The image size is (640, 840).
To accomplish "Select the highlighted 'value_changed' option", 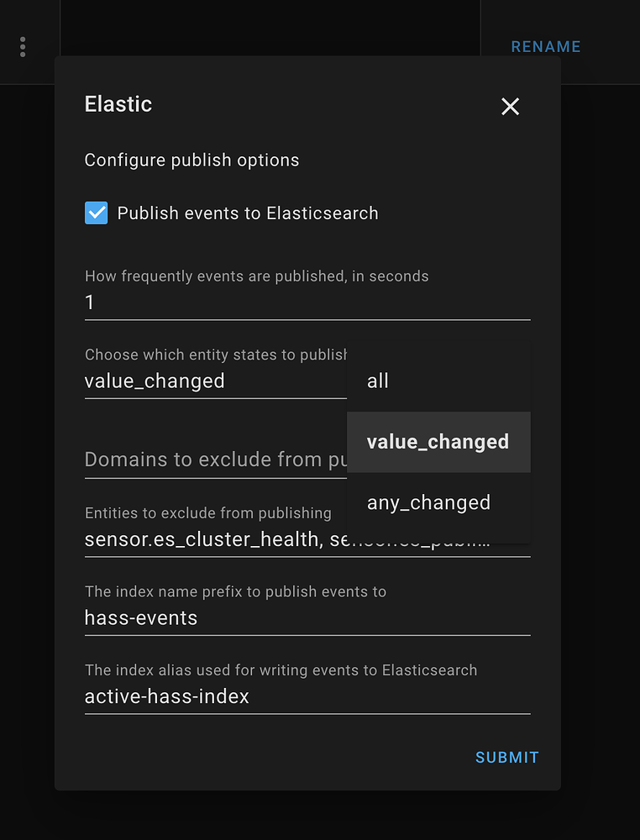I will (438, 441).
